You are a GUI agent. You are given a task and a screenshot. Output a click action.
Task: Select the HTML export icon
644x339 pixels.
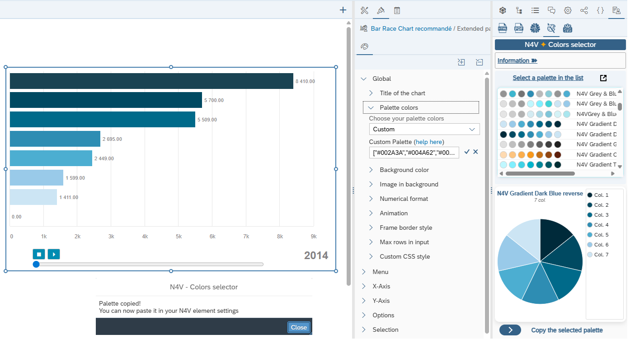pyautogui.click(x=503, y=28)
